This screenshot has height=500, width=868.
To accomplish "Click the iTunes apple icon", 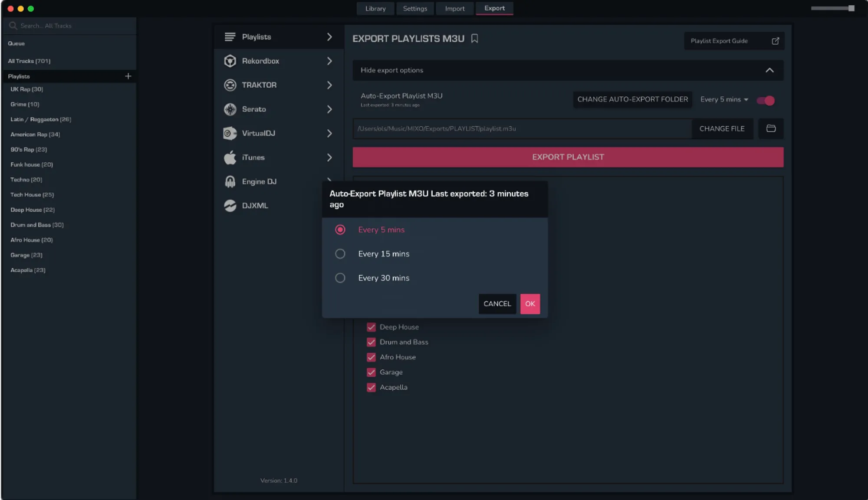I will [230, 158].
